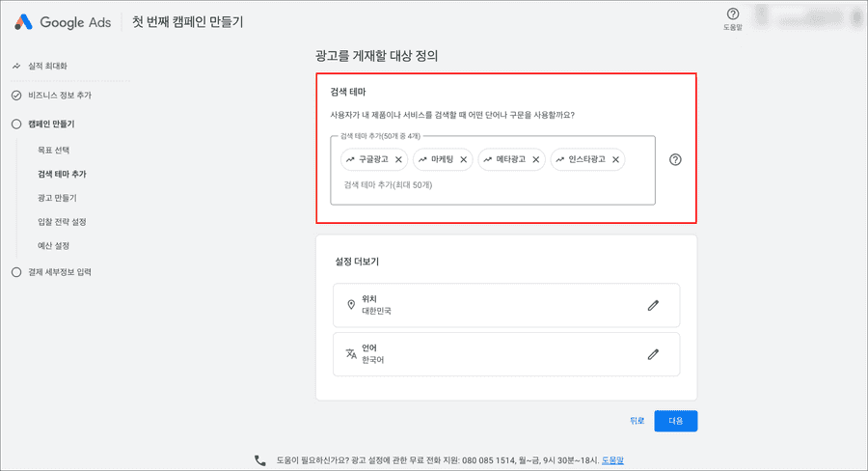Remove the 인스타광고 search theme chip
This screenshot has height=471, width=868.
point(615,159)
